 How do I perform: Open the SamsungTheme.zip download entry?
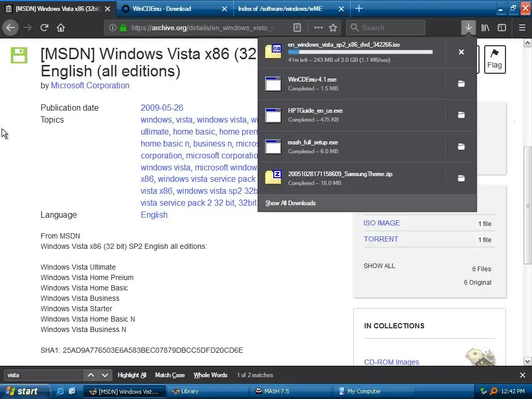point(352,178)
